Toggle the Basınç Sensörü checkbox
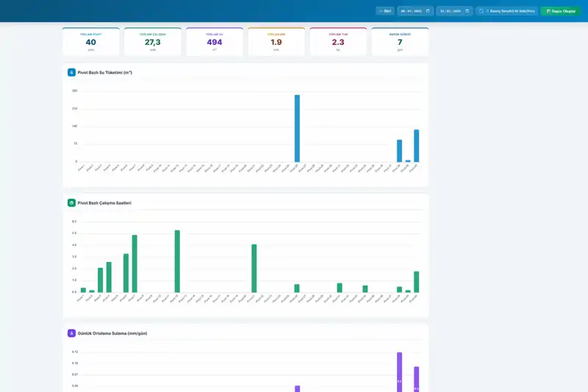 coord(481,11)
